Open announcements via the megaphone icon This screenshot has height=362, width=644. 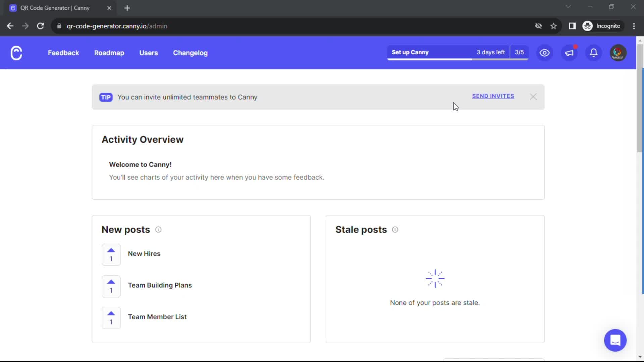[570, 53]
